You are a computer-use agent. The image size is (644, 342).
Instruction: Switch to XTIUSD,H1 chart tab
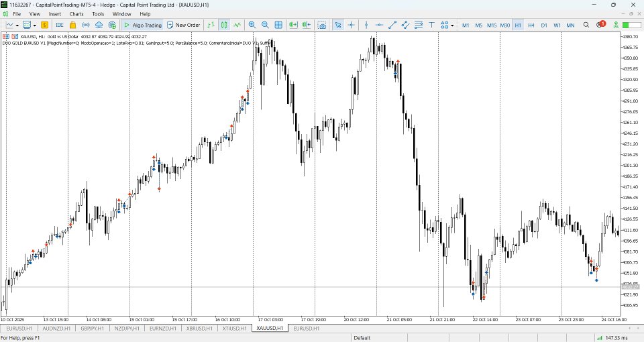(x=235, y=329)
